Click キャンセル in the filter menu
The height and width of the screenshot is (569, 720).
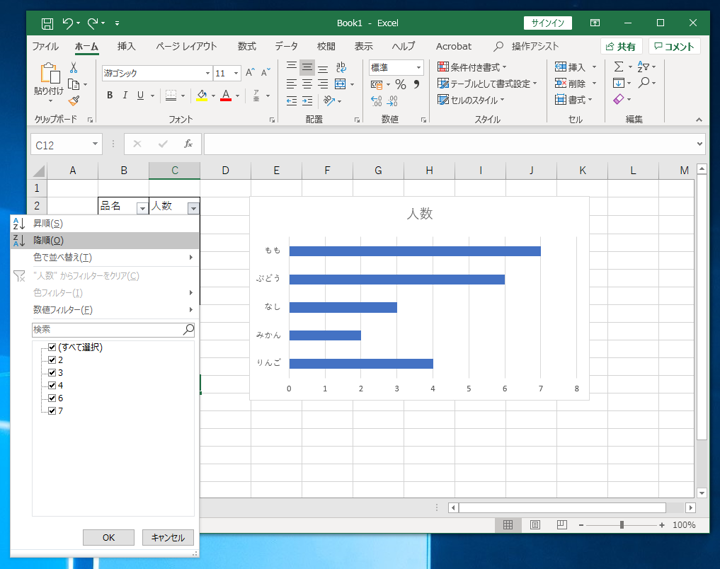click(168, 537)
